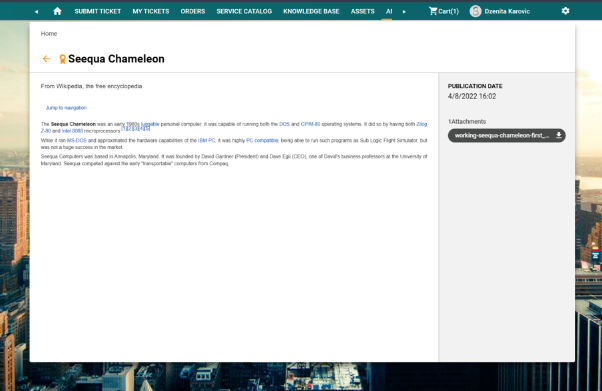Viewport: 602px width, 391px height.
Task: Open the Submit Ticket menu
Action: click(x=98, y=12)
